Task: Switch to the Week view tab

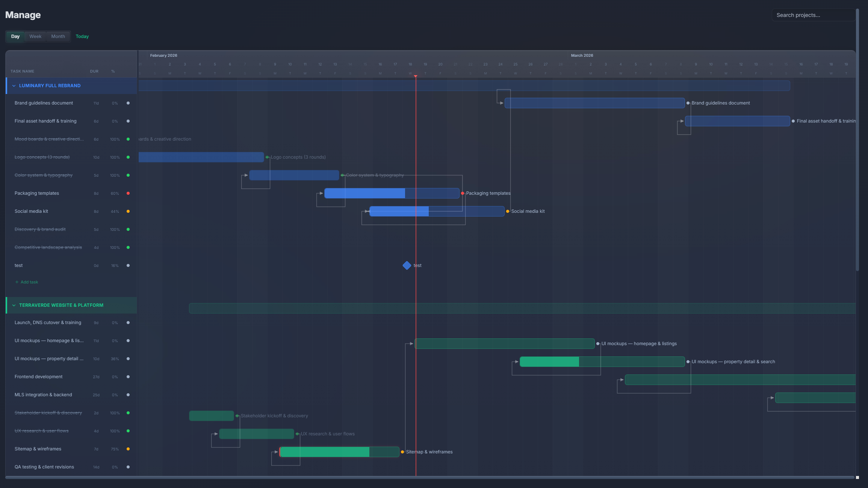Action: click(35, 36)
